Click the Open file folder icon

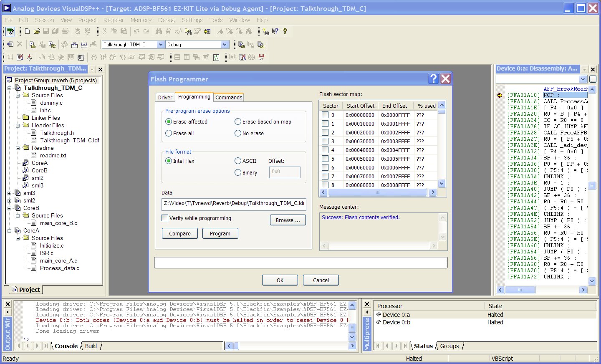click(x=37, y=31)
